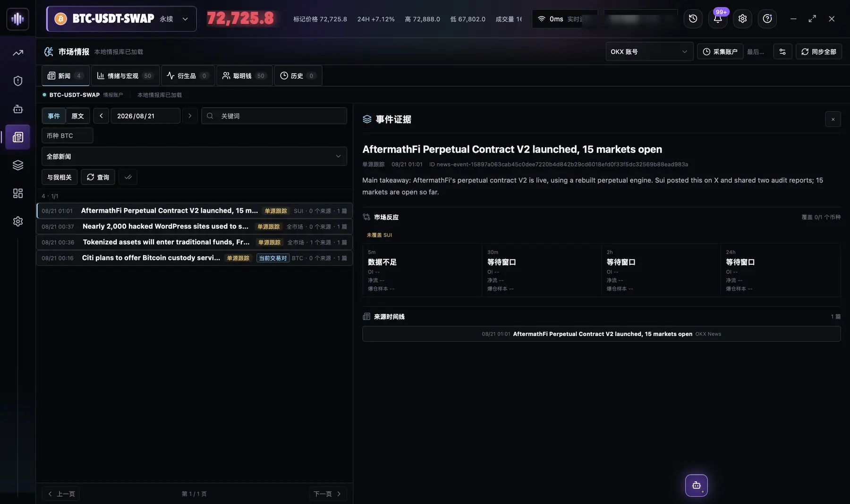850x504 pixels.
Task: Open the OKX News timeline source entry
Action: pos(601,334)
